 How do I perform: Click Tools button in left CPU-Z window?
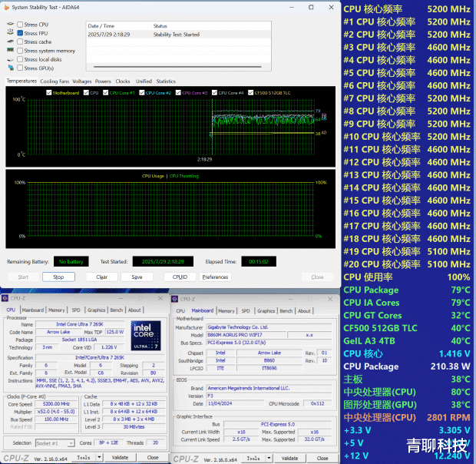pyautogui.click(x=84, y=457)
